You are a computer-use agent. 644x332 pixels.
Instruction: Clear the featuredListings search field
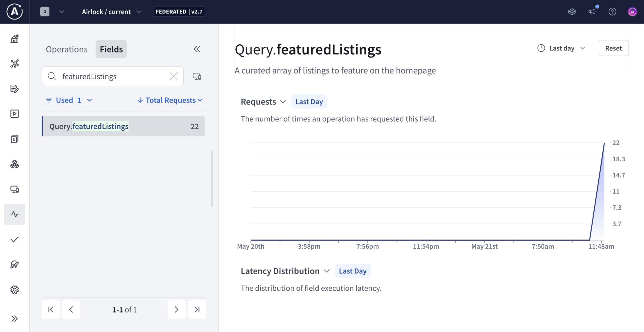pyautogui.click(x=174, y=76)
